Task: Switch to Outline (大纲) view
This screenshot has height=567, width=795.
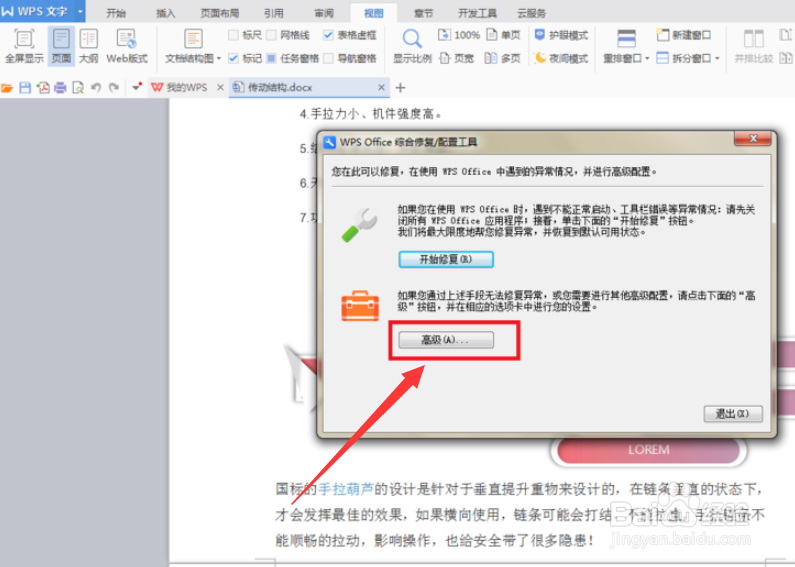Action: point(89,46)
